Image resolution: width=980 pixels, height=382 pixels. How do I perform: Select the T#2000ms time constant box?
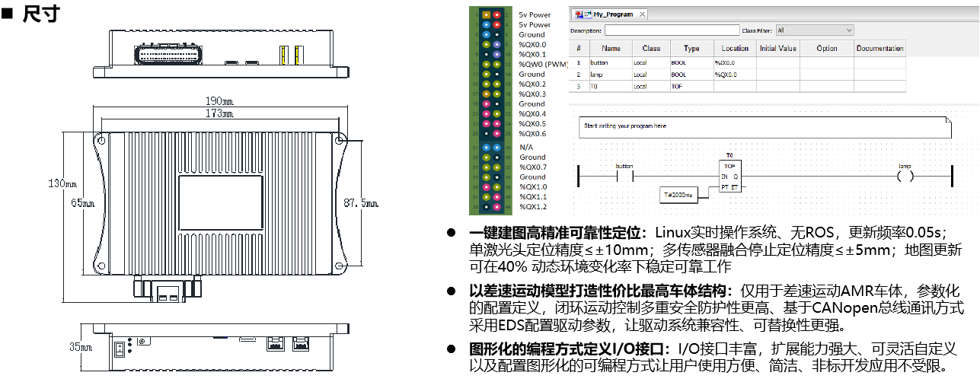[678, 195]
